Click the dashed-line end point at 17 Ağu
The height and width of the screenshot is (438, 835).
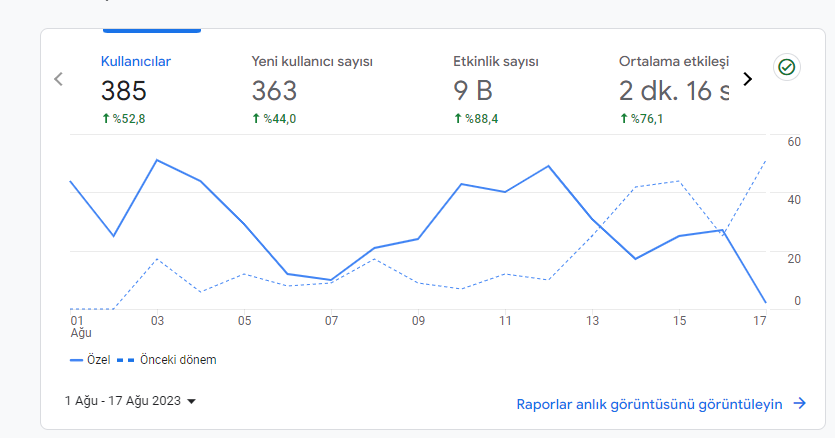click(x=766, y=160)
